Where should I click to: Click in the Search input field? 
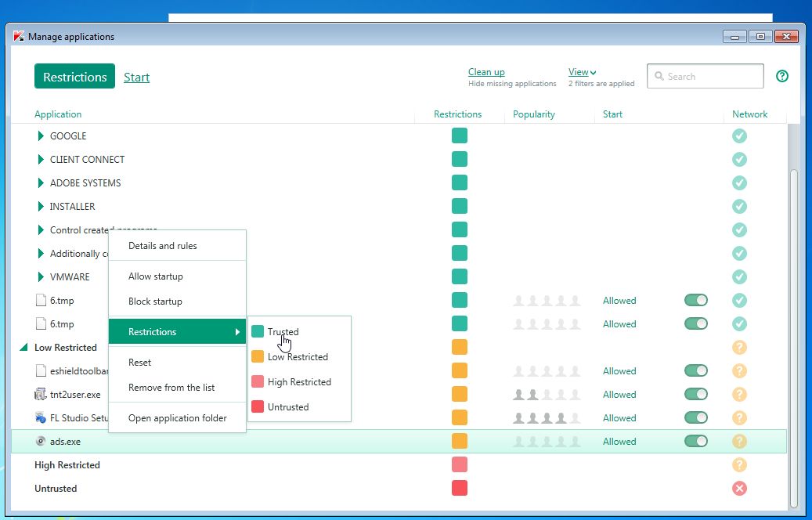tap(706, 76)
